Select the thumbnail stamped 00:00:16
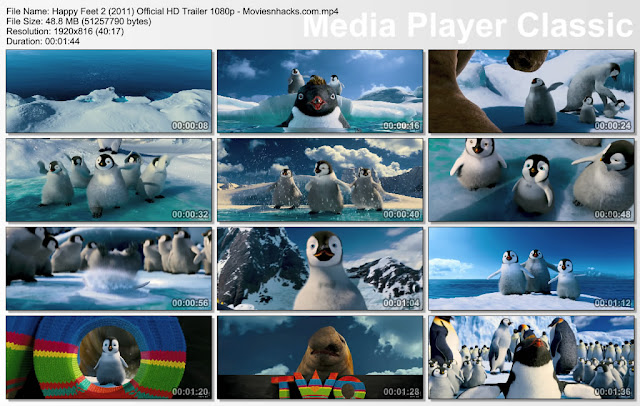 (x=320, y=91)
